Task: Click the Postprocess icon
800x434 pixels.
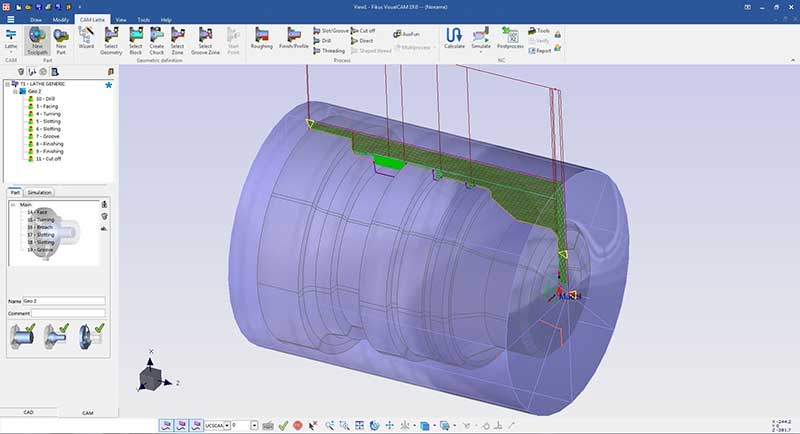Action: tap(510, 38)
